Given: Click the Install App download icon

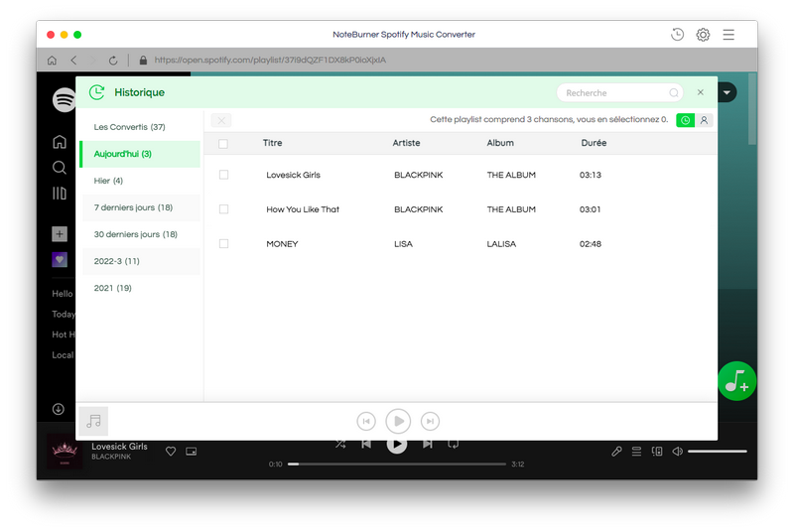Looking at the screenshot, I should 59,409.
